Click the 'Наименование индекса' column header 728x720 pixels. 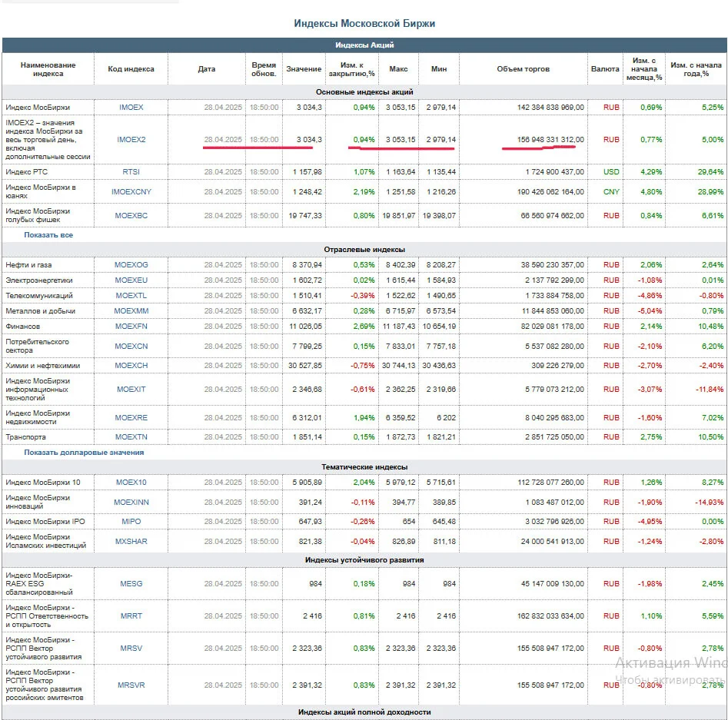pos(48,69)
